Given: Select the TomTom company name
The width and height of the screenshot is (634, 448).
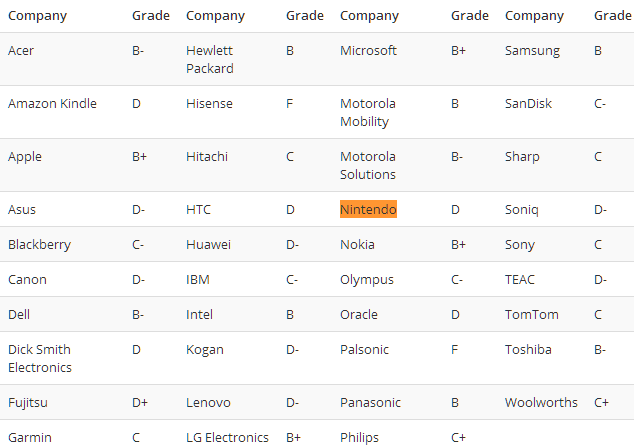Looking at the screenshot, I should click(x=531, y=315).
